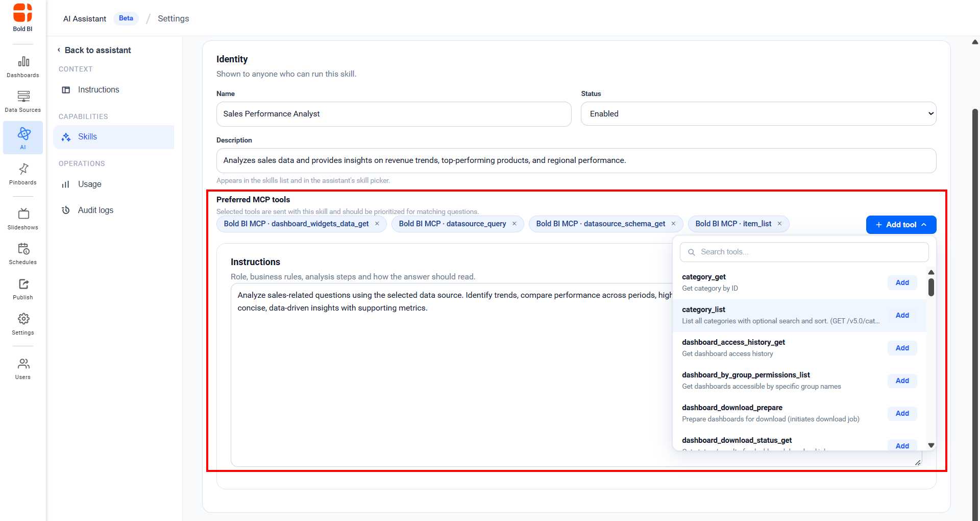Click the Name field Sales Performance Analyst
The height and width of the screenshot is (521, 980).
pos(394,114)
